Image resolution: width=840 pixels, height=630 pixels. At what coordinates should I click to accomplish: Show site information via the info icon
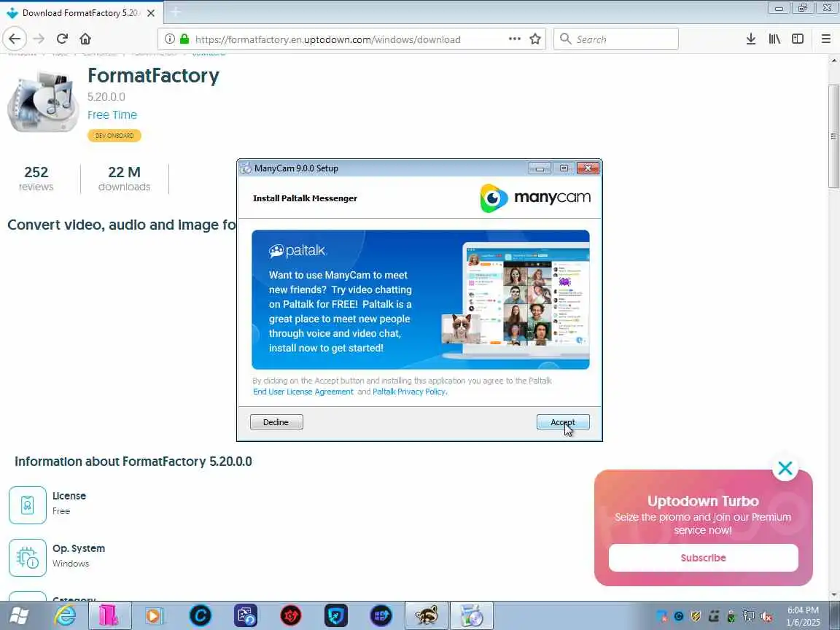click(169, 39)
